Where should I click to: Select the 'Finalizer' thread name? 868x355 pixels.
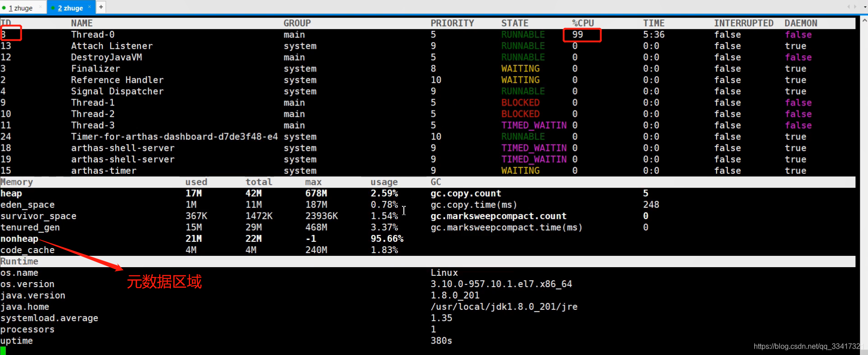pyautogui.click(x=95, y=68)
